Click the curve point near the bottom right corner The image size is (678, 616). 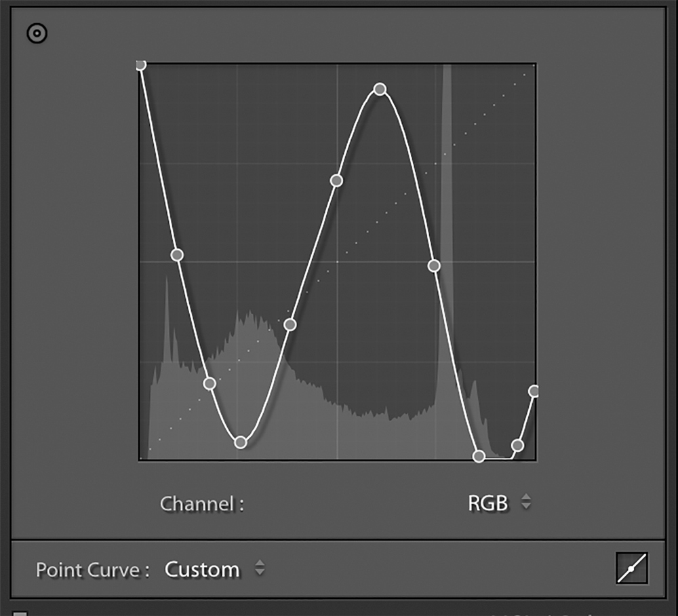[x=517, y=445]
